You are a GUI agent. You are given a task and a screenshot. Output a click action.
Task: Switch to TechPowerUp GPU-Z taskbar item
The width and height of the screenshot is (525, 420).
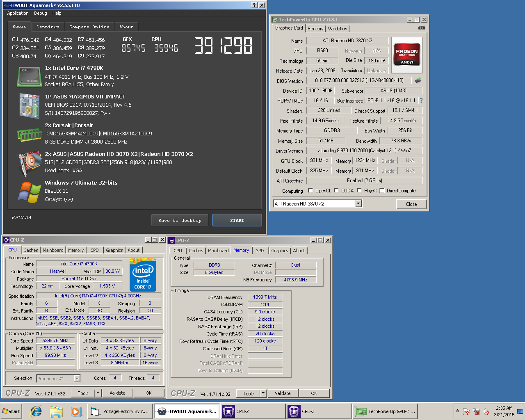coord(386,411)
